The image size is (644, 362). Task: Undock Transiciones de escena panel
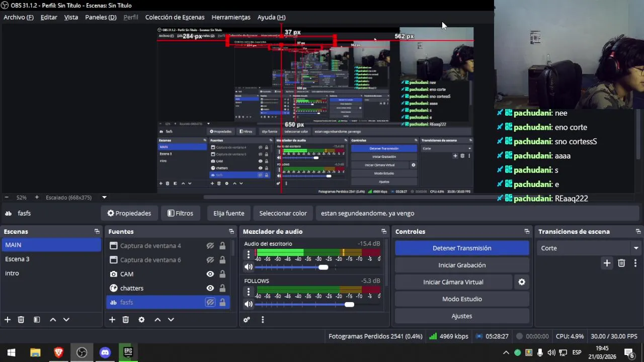click(x=638, y=232)
